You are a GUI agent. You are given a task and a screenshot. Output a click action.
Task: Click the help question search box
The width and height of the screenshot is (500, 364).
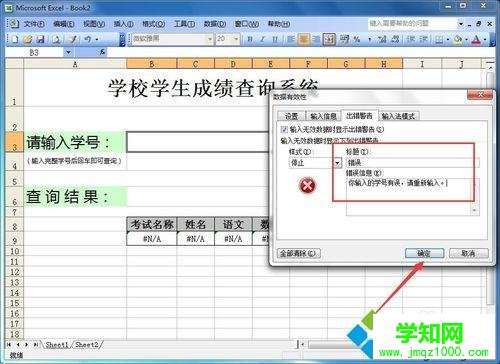(412, 24)
